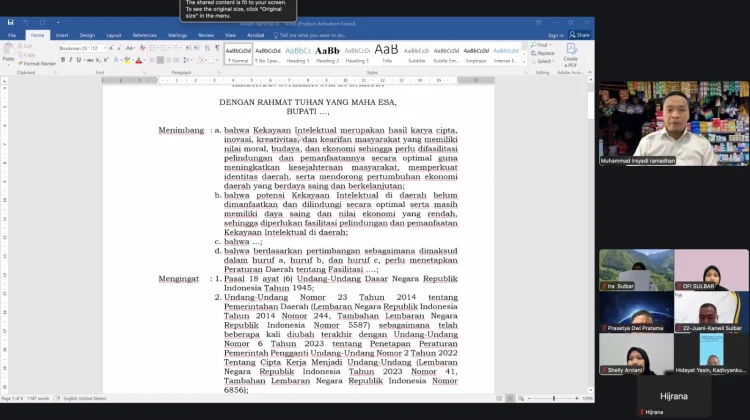750x420 pixels.
Task: Open the References ribbon tab
Action: tap(144, 35)
